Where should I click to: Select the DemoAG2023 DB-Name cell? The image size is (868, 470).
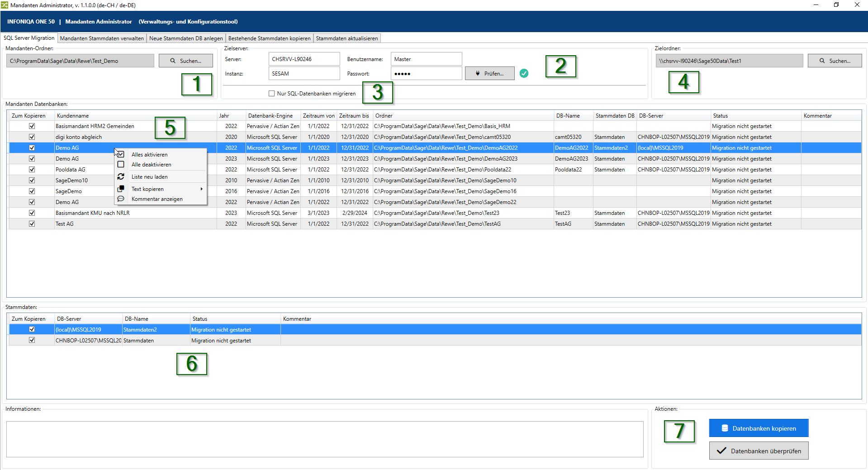click(x=573, y=159)
